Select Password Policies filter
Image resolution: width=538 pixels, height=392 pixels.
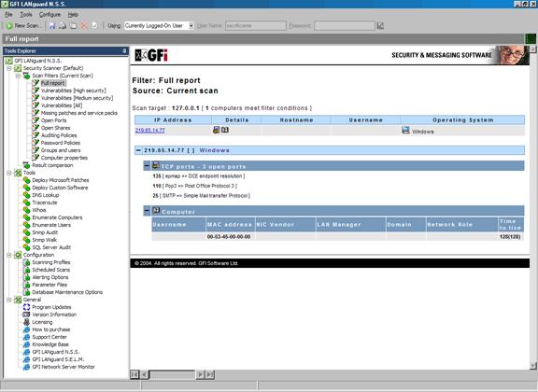point(61,143)
